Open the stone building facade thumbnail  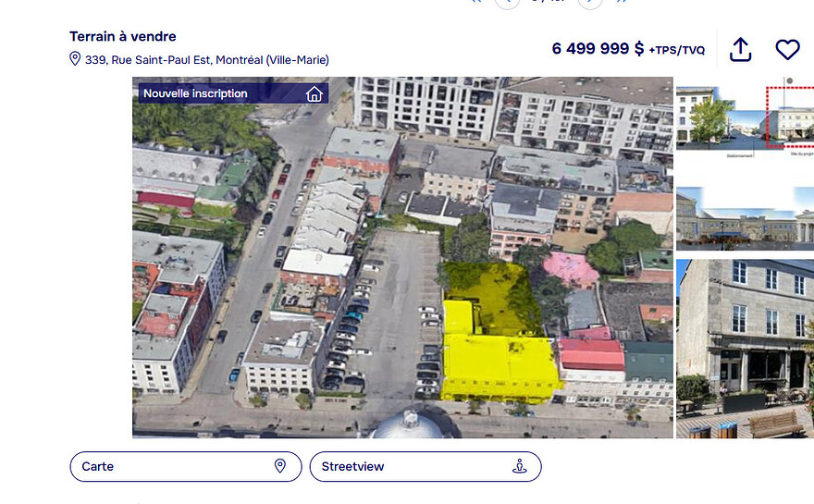(x=745, y=349)
